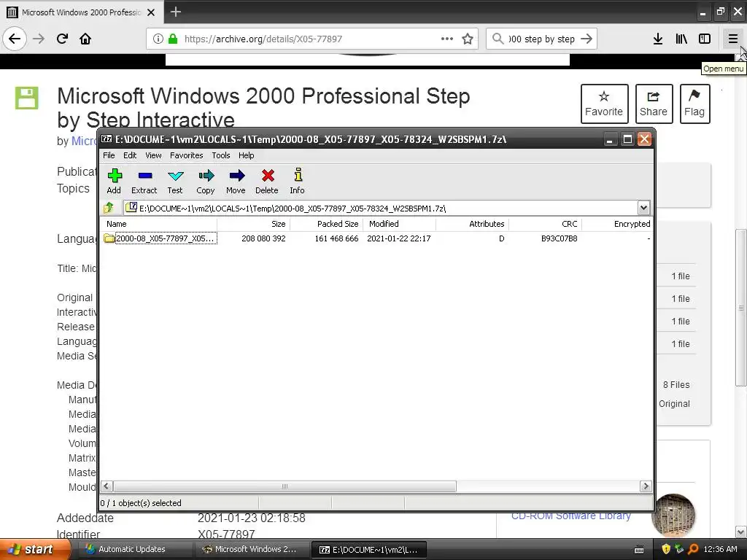The height and width of the screenshot is (560, 747).
Task: Sort by the Modified column header
Action: [x=399, y=224]
